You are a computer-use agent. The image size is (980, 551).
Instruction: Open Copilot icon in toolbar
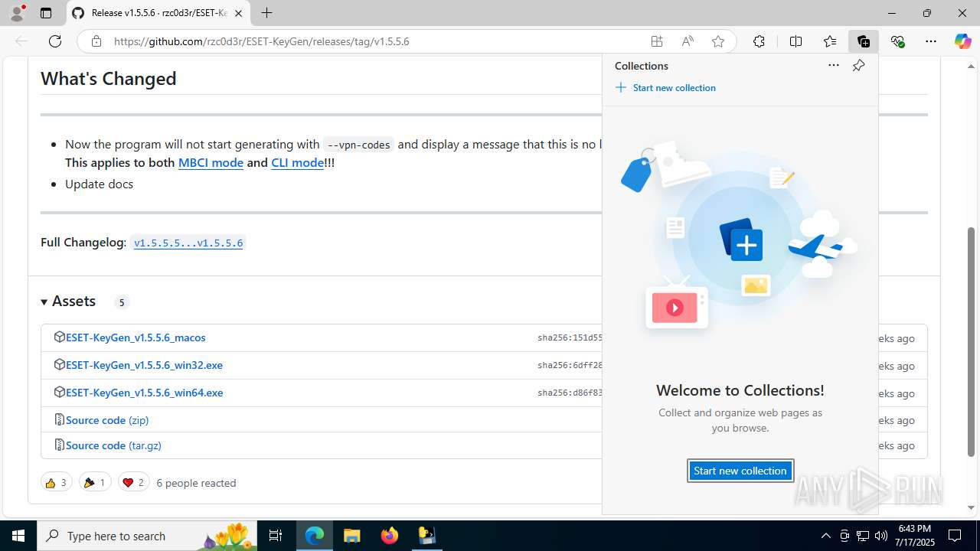point(962,41)
